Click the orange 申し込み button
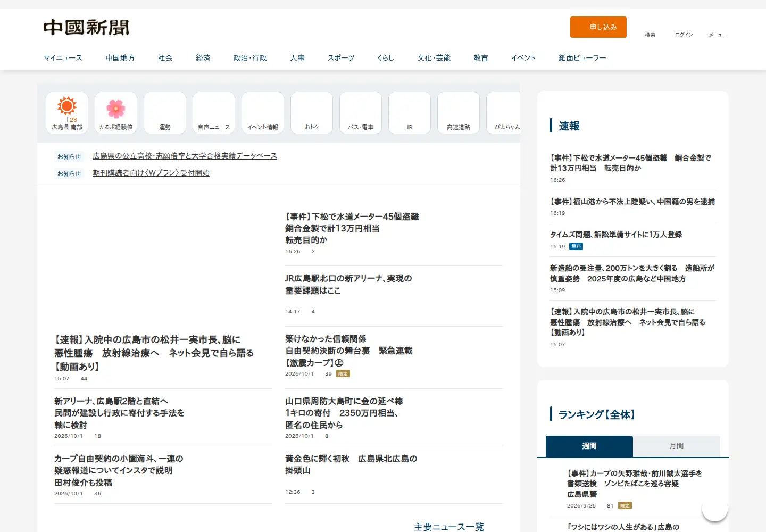 tap(598, 27)
